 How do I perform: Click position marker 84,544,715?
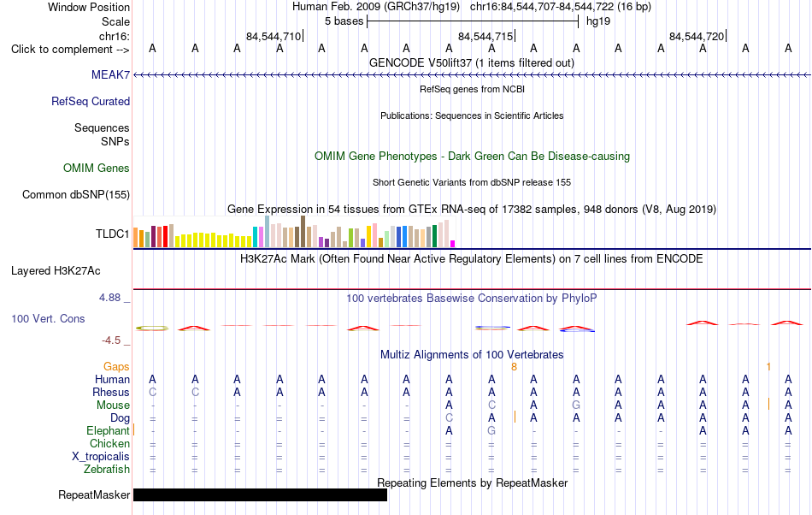pyautogui.click(x=485, y=36)
